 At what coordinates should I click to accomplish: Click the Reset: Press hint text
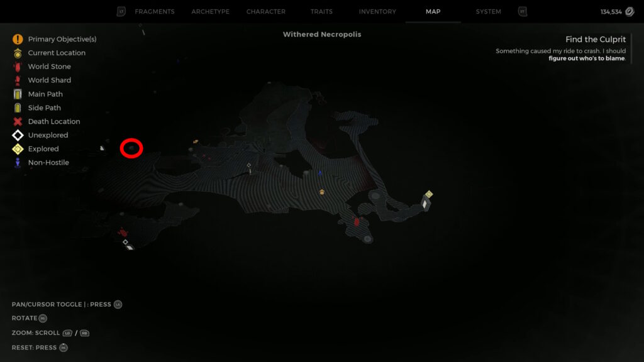point(34,348)
